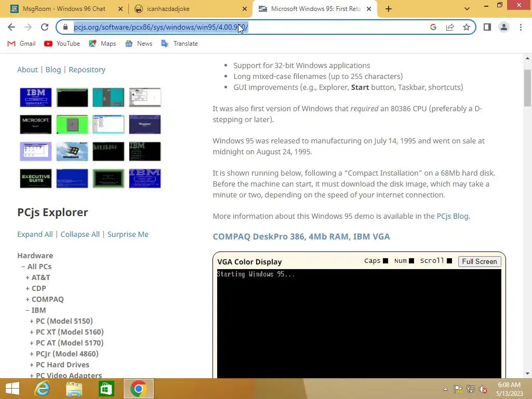Reload the current page
Viewport: 532px width, 399px height.
(x=45, y=27)
